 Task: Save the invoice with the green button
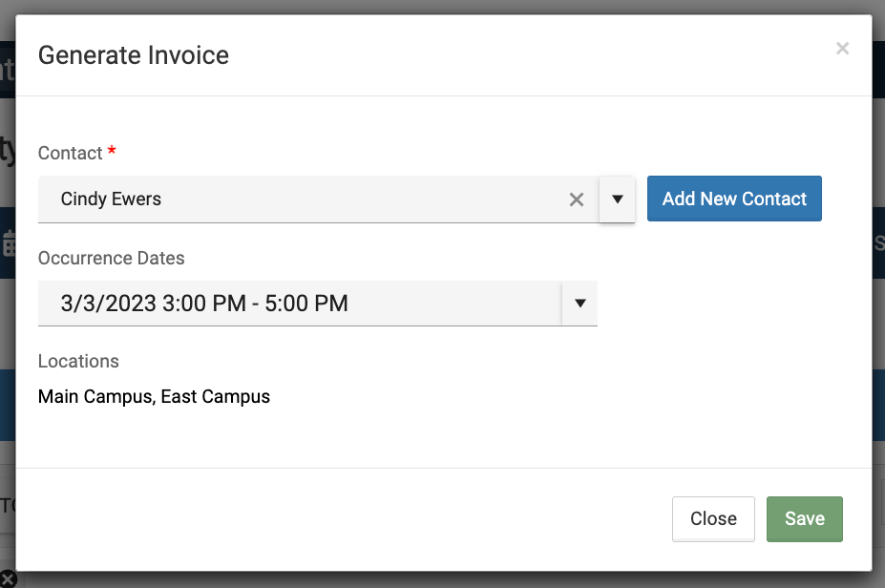804,518
